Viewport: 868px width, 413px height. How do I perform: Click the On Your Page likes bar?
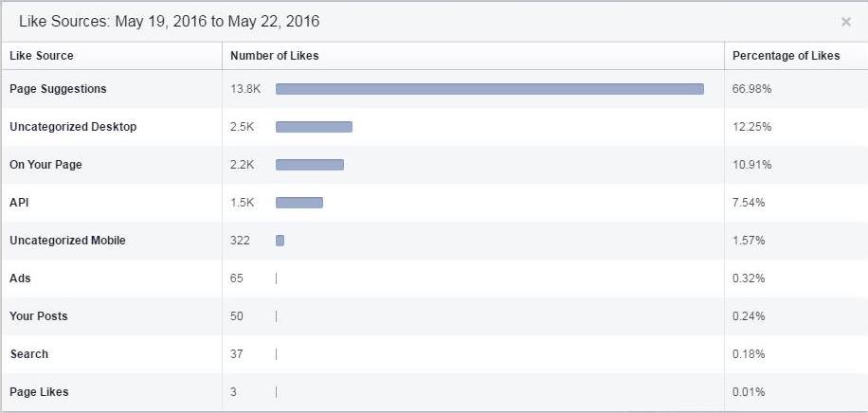[x=310, y=165]
